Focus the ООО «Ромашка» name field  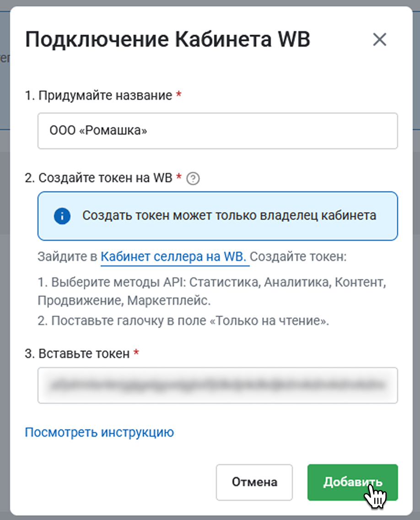coord(217,130)
